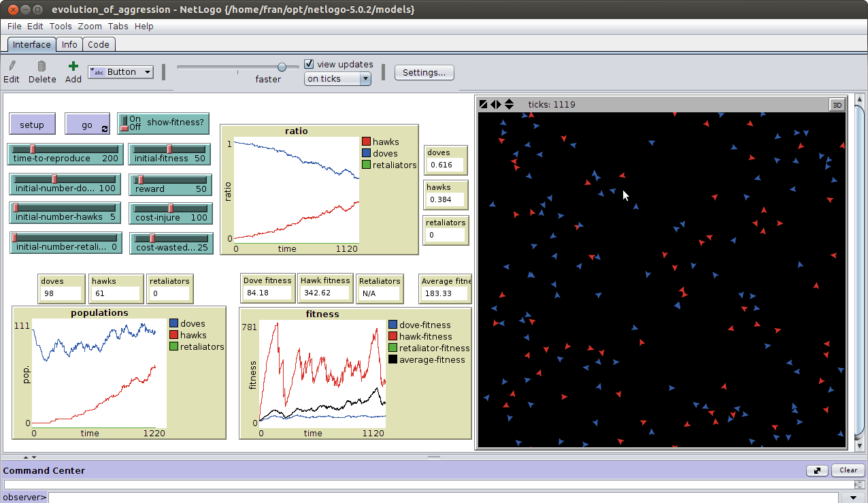Open the widget type Button dropdown
This screenshot has width=868, height=503.
click(x=120, y=72)
